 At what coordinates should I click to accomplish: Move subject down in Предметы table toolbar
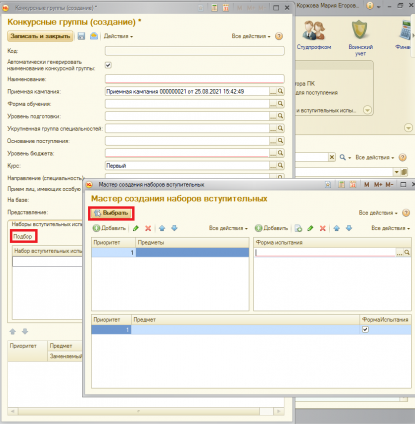174,228
